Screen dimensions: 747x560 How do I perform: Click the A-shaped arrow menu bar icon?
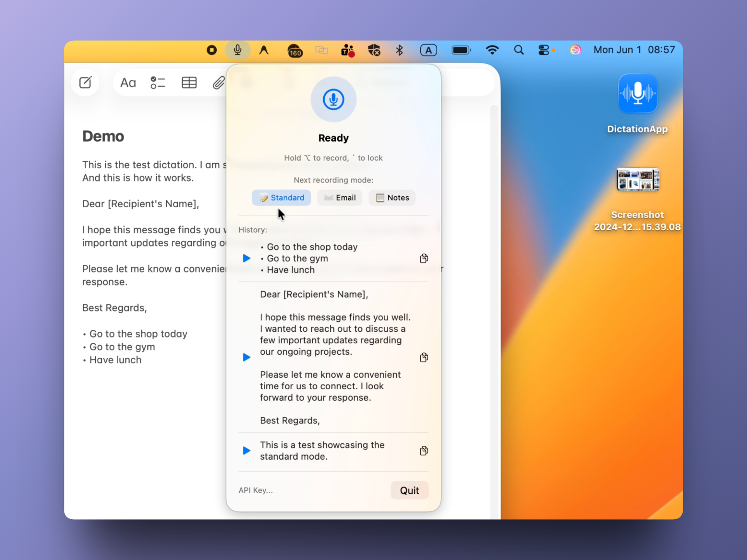pyautogui.click(x=264, y=50)
